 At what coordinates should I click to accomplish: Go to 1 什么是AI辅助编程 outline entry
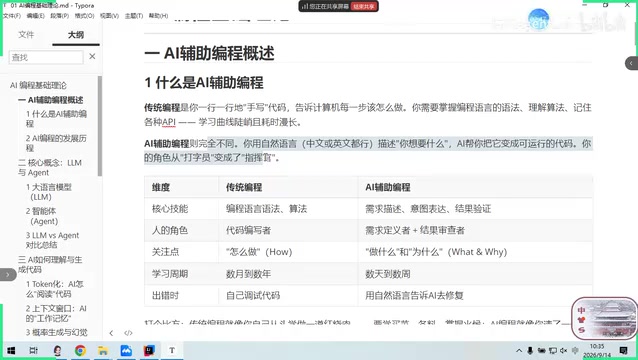point(56,118)
